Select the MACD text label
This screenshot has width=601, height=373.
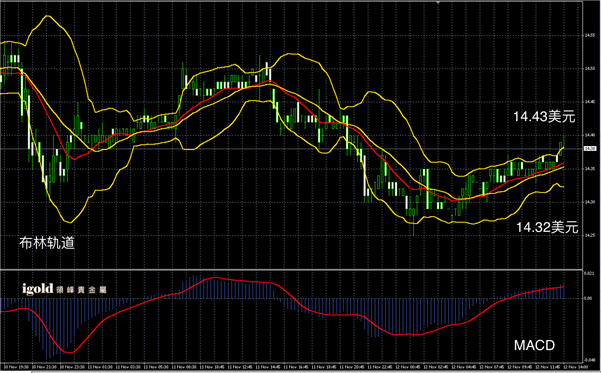pyautogui.click(x=534, y=345)
